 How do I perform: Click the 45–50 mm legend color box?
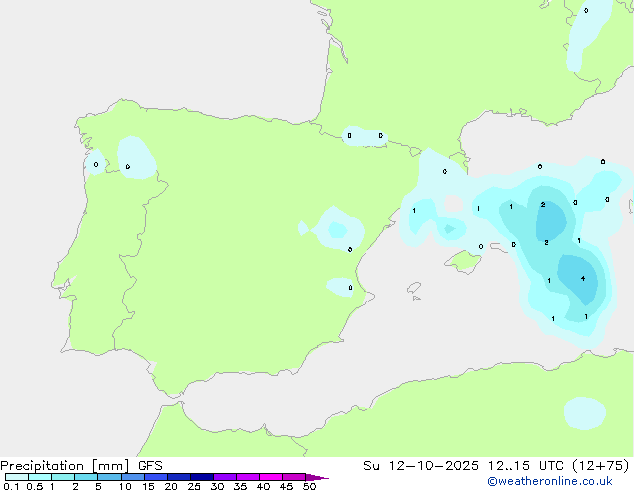tap(294, 477)
